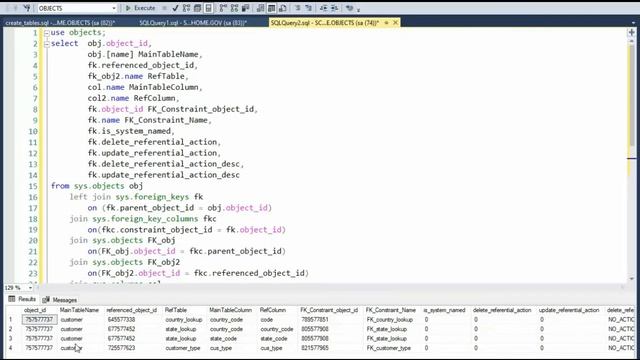Select row 1 header in results grid

coord(11,320)
